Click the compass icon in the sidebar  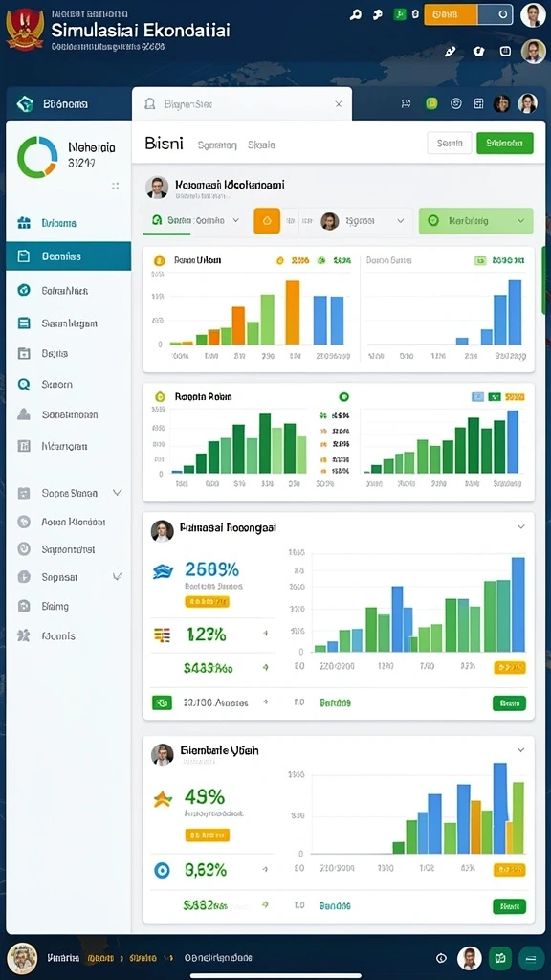pyautogui.click(x=24, y=290)
